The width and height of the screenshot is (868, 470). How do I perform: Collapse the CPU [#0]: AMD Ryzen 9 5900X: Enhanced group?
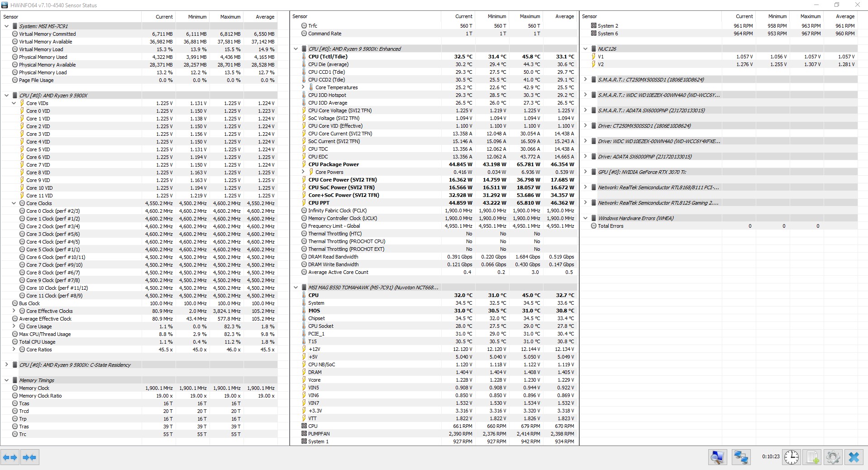(296, 49)
